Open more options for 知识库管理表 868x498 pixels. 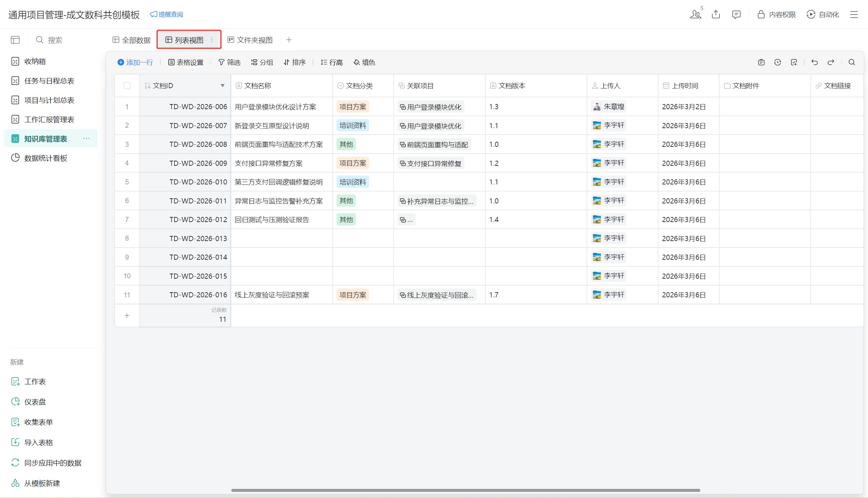click(86, 139)
